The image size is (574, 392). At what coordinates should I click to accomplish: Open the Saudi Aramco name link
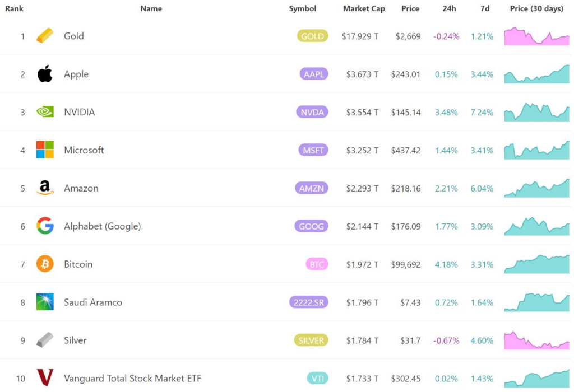click(93, 302)
